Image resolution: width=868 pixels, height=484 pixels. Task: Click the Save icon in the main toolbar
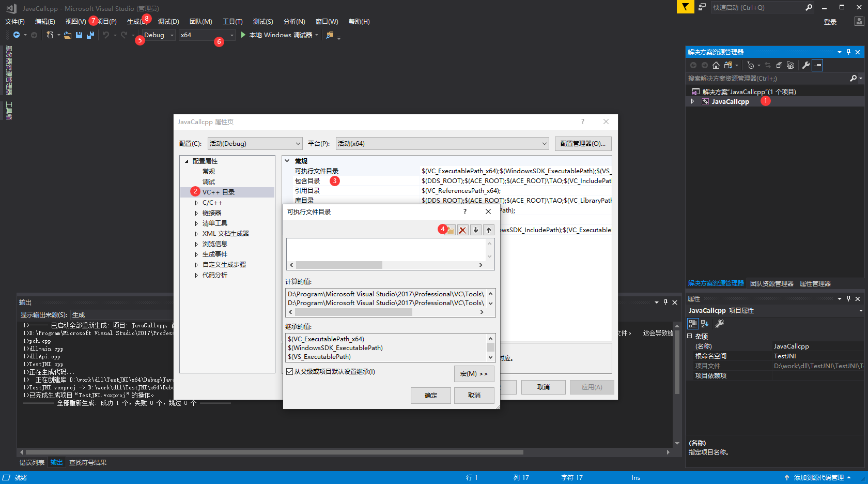coord(78,35)
